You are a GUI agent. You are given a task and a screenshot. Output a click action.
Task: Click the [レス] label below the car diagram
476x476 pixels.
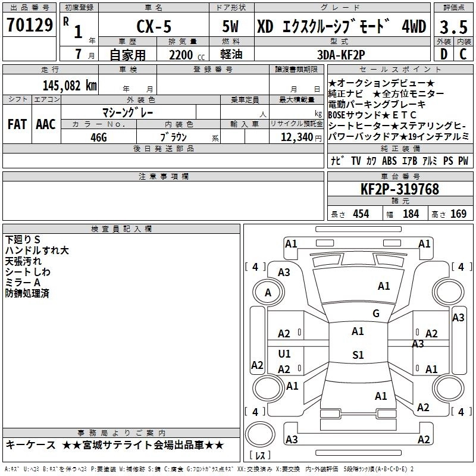259,456
